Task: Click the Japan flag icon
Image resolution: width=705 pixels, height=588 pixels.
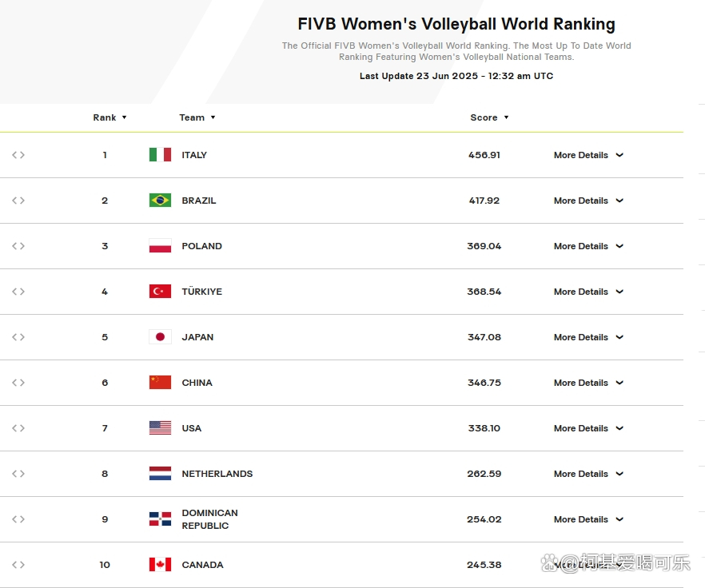Action: (160, 336)
